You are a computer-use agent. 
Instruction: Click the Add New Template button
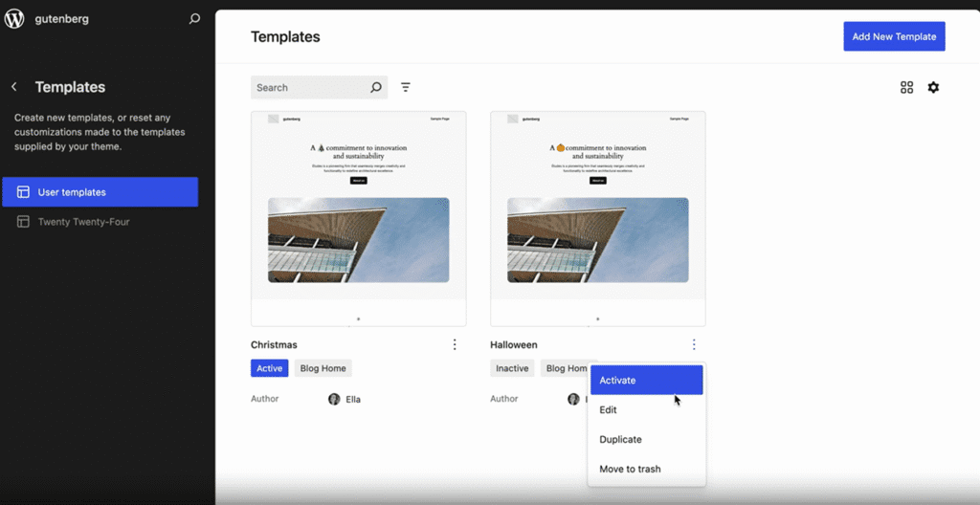coord(894,36)
